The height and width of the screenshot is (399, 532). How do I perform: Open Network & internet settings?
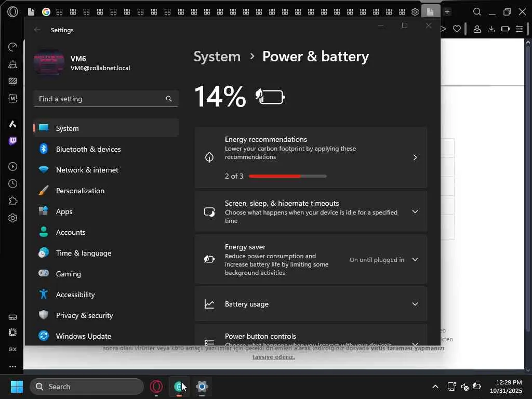[106, 170]
